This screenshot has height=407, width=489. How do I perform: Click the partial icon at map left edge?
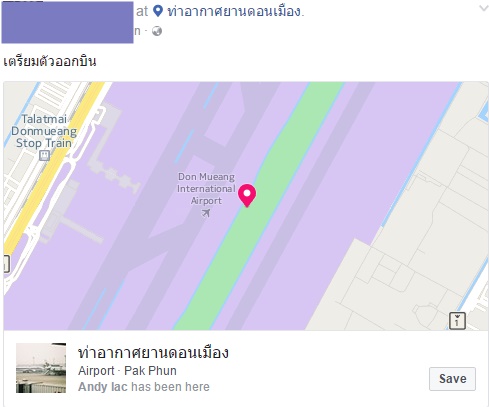pyautogui.click(x=6, y=264)
